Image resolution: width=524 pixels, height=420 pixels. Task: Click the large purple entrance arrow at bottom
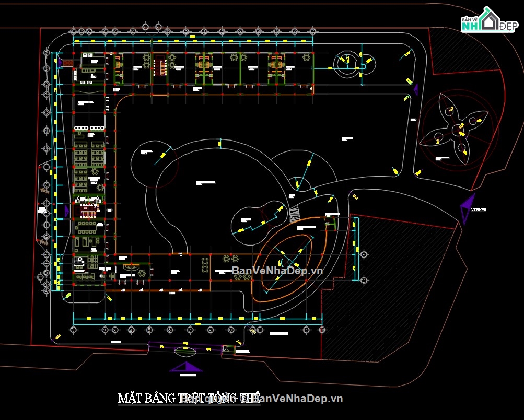pos(185,367)
